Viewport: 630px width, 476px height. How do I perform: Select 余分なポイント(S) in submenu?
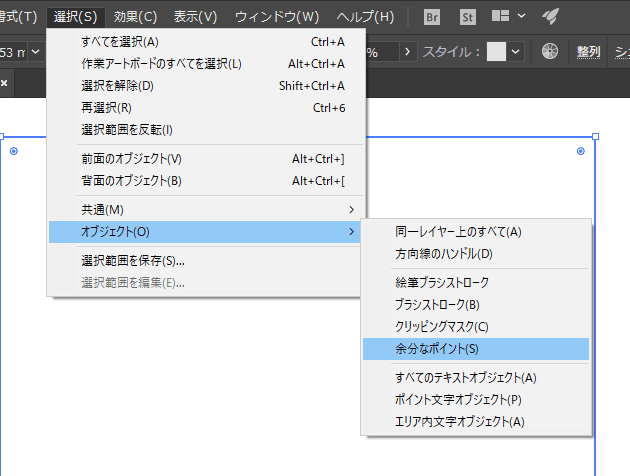[x=476, y=349]
